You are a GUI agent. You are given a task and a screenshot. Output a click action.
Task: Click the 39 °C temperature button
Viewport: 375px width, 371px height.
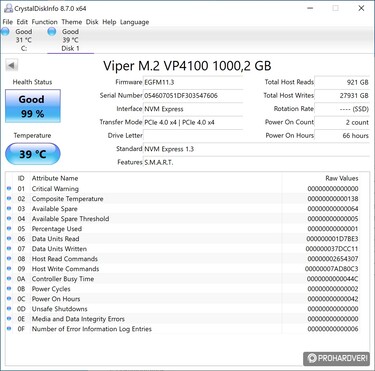[x=33, y=154]
